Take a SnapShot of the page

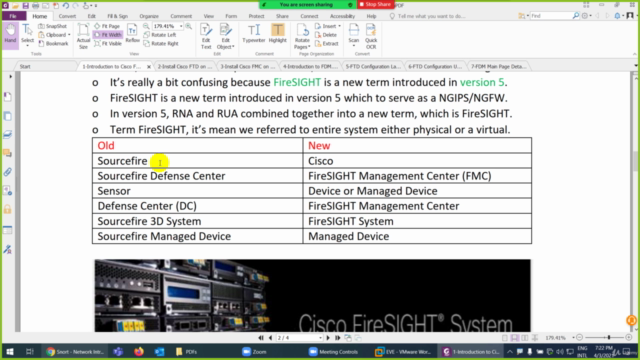tap(53, 26)
